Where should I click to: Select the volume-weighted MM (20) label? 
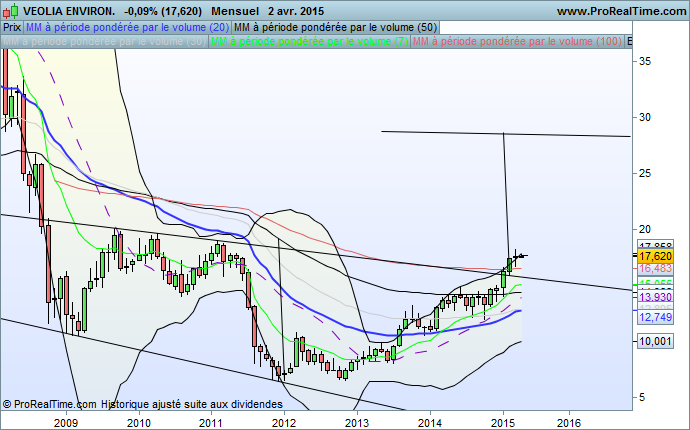click(x=127, y=27)
